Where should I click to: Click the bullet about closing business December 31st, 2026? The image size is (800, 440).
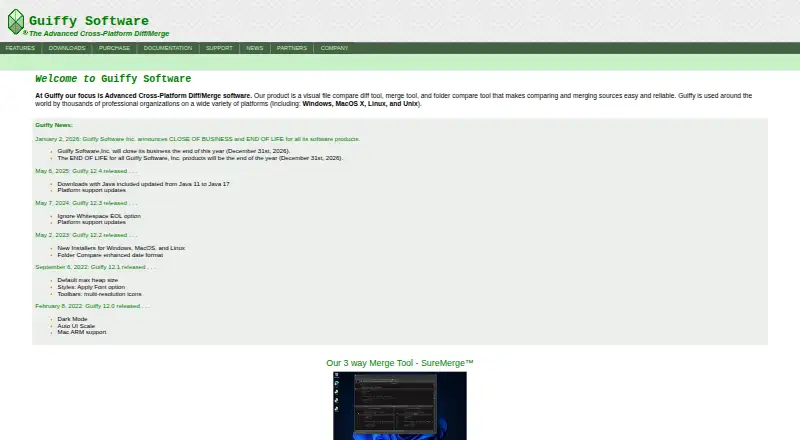[173, 151]
